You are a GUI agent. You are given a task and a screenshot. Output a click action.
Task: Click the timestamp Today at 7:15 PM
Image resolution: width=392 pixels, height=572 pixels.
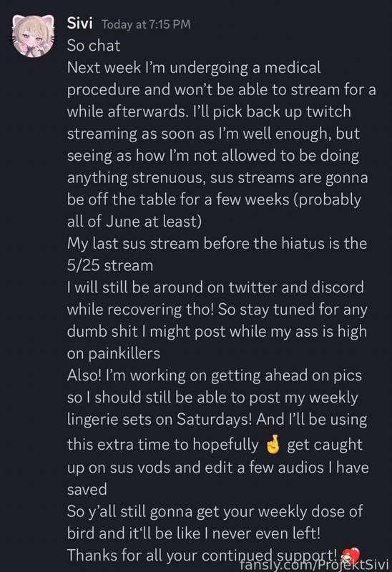(x=146, y=24)
